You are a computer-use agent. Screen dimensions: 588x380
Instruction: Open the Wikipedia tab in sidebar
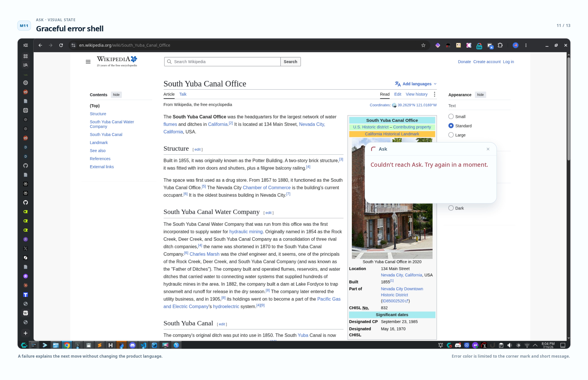[x=25, y=313]
